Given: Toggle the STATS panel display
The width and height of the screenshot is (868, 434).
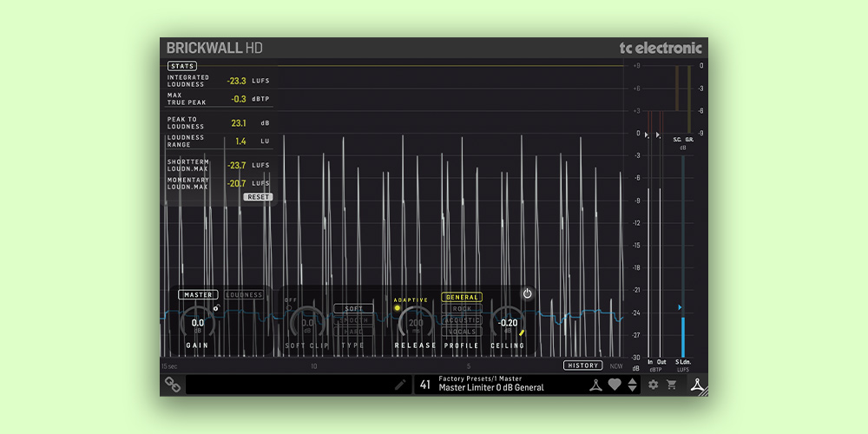Looking at the screenshot, I should coord(182,66).
